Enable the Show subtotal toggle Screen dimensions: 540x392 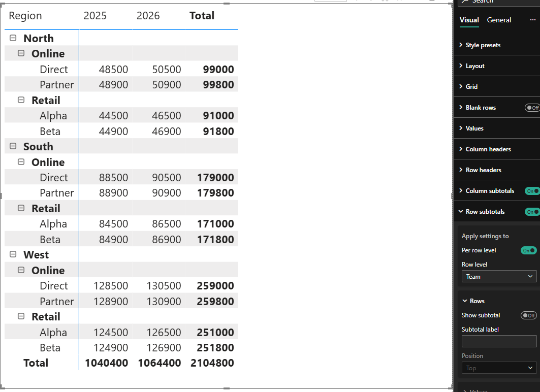click(x=529, y=315)
